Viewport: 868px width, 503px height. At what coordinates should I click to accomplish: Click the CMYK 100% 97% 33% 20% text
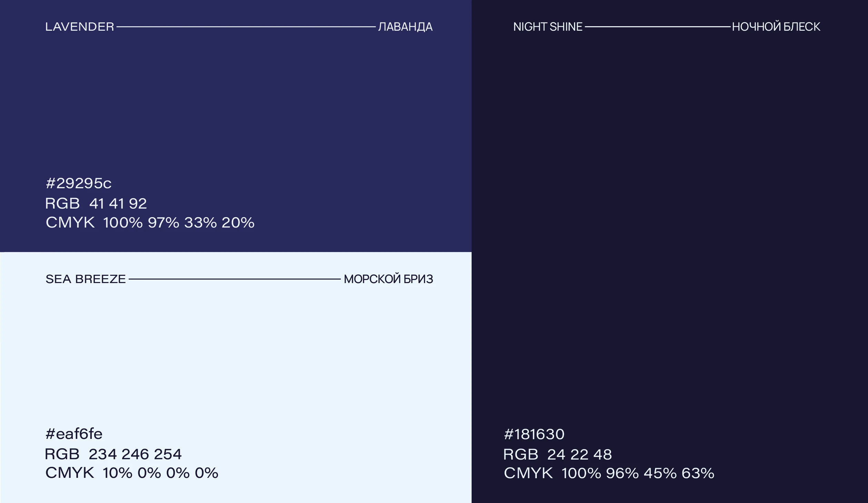tap(150, 222)
